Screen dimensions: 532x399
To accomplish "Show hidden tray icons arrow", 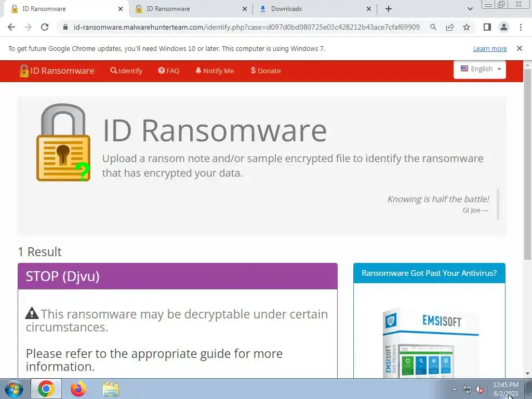I will 454,389.
